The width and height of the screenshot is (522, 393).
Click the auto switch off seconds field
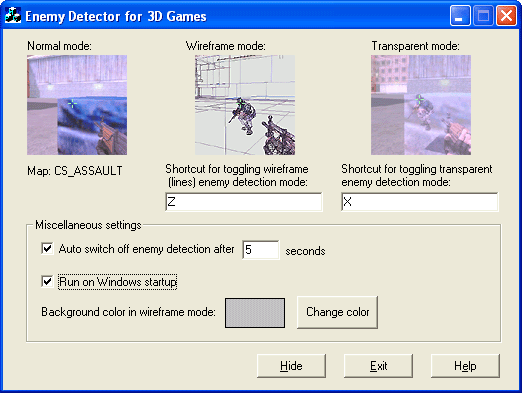pyautogui.click(x=261, y=250)
